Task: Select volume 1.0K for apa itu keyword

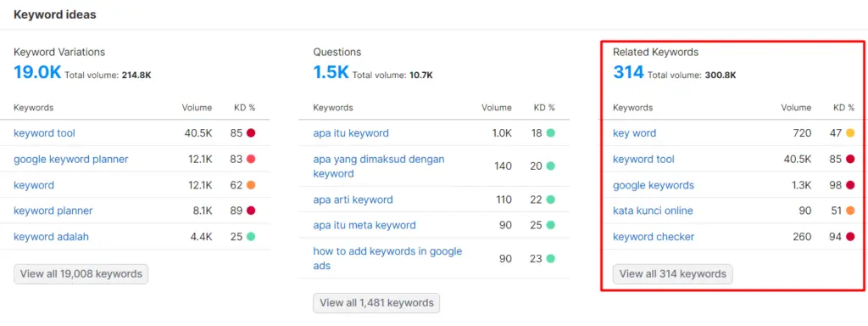Action: pos(502,133)
